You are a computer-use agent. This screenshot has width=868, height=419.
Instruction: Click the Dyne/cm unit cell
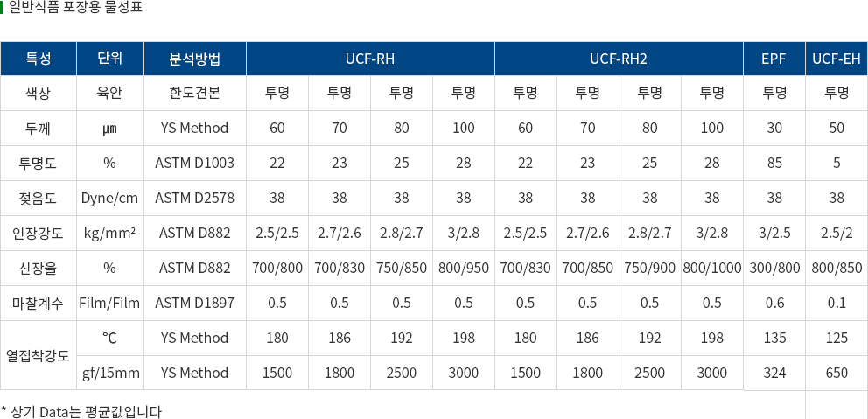110,199
